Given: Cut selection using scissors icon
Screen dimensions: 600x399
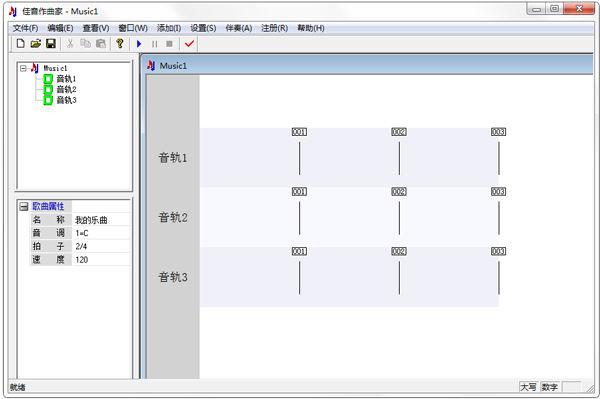Looking at the screenshot, I should pyautogui.click(x=70, y=44).
